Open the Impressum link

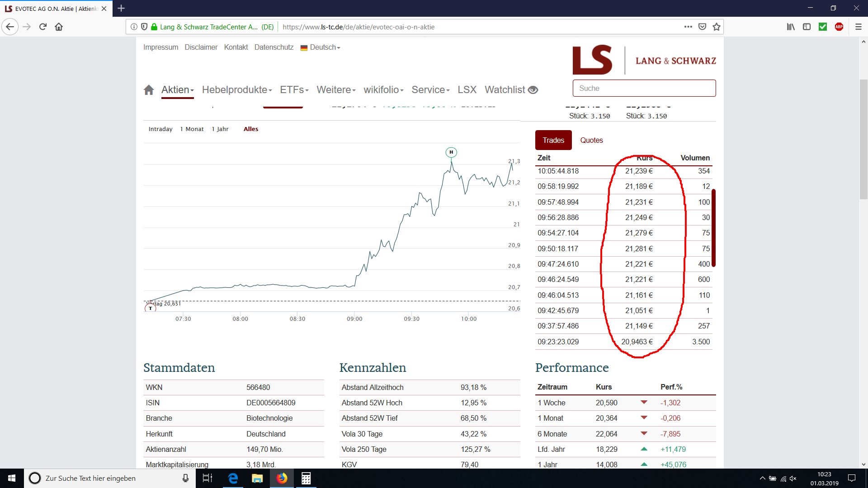coord(160,47)
